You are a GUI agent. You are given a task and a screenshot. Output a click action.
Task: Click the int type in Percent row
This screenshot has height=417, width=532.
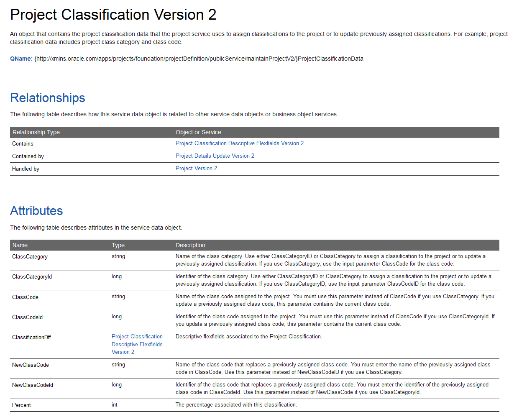tap(115, 405)
